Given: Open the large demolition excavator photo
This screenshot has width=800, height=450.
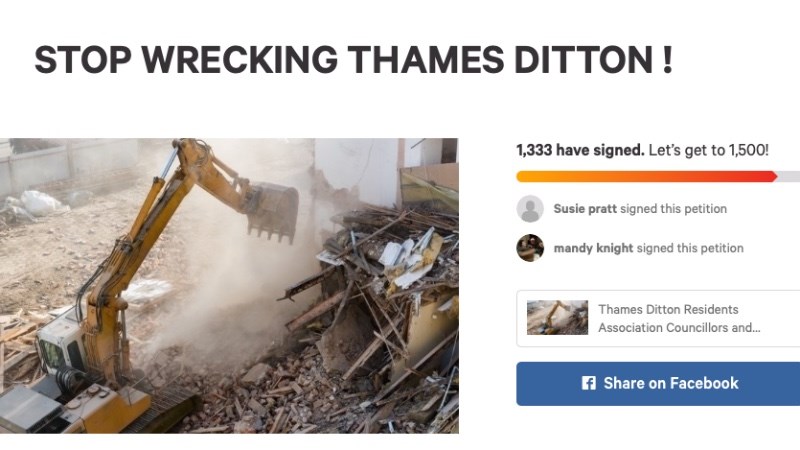Looking at the screenshot, I should tap(229, 286).
